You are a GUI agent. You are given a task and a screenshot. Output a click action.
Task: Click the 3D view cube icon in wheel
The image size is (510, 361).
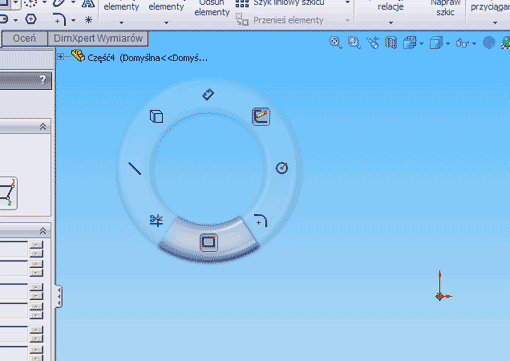156,117
